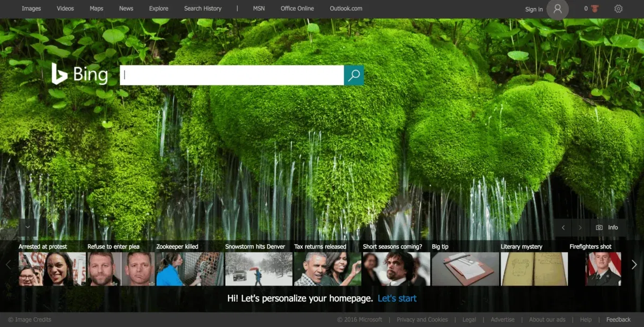Open the Literary mystery thumbnail

(534, 269)
